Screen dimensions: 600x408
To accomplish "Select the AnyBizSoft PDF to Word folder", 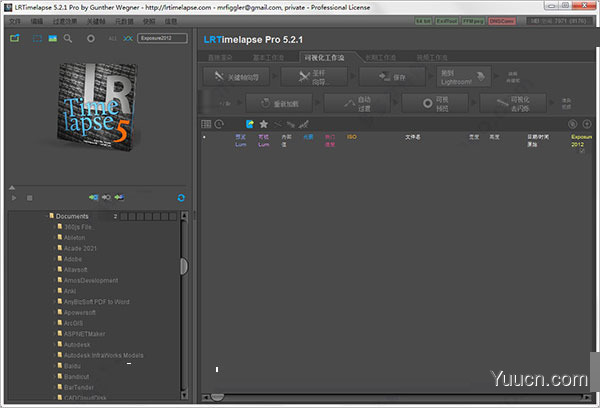I will coord(96,302).
